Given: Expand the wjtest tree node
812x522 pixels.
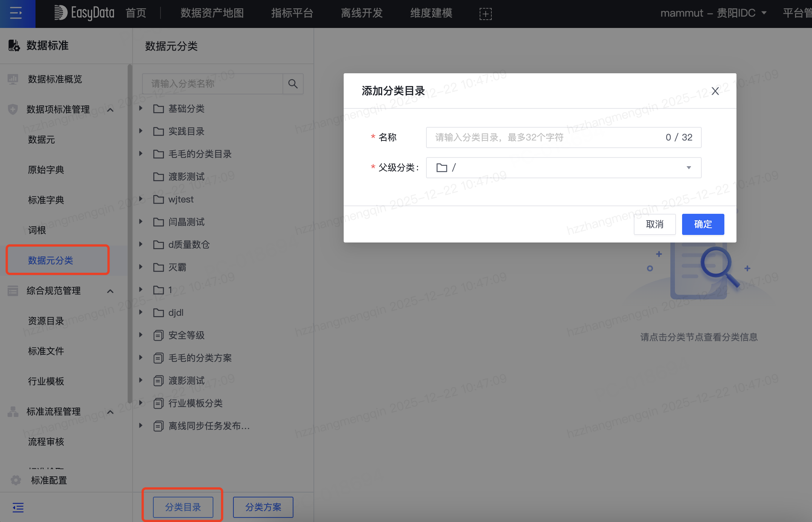Looking at the screenshot, I should 140,199.
